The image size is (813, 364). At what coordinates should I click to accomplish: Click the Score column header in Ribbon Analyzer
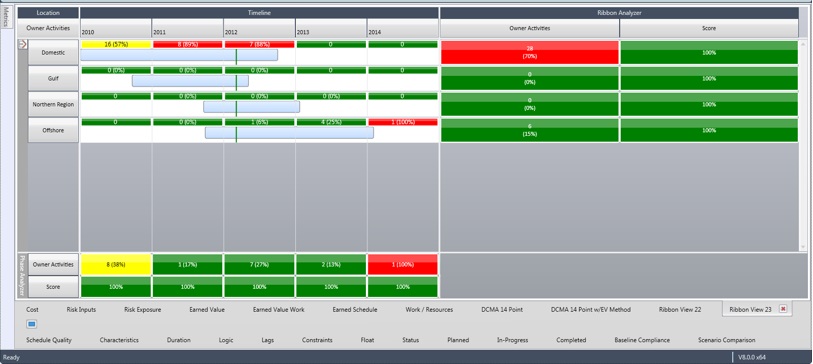pyautogui.click(x=708, y=29)
